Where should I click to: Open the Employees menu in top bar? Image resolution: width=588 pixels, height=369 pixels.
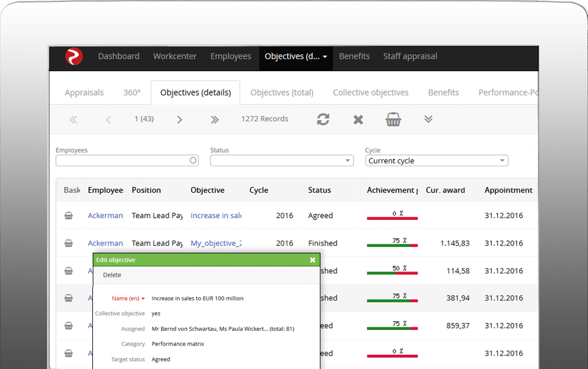pyautogui.click(x=230, y=56)
